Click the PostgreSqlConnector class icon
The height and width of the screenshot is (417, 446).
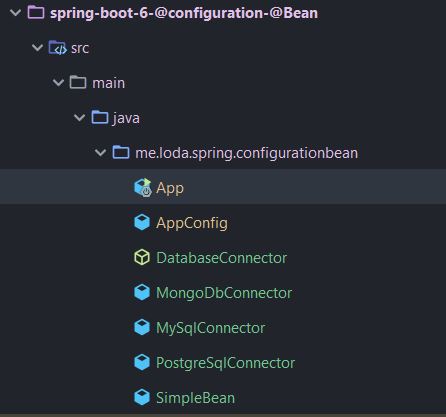pyautogui.click(x=142, y=362)
